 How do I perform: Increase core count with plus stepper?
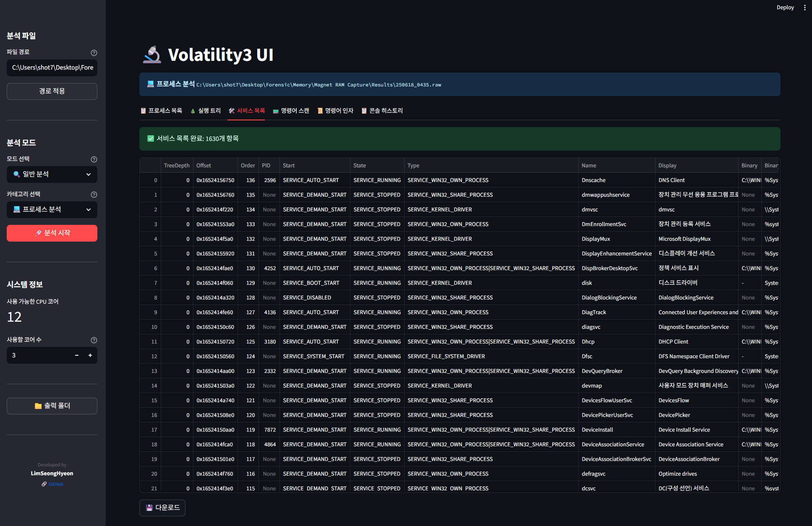click(x=90, y=355)
